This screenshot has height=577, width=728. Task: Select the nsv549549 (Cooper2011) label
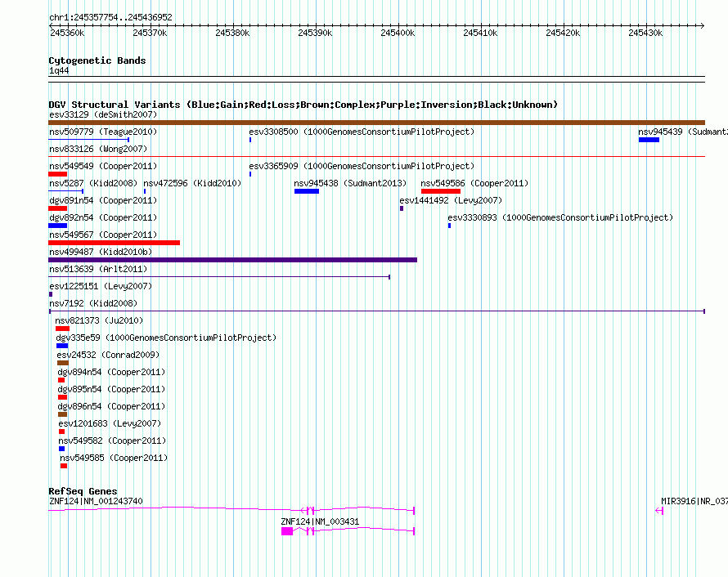103,166
